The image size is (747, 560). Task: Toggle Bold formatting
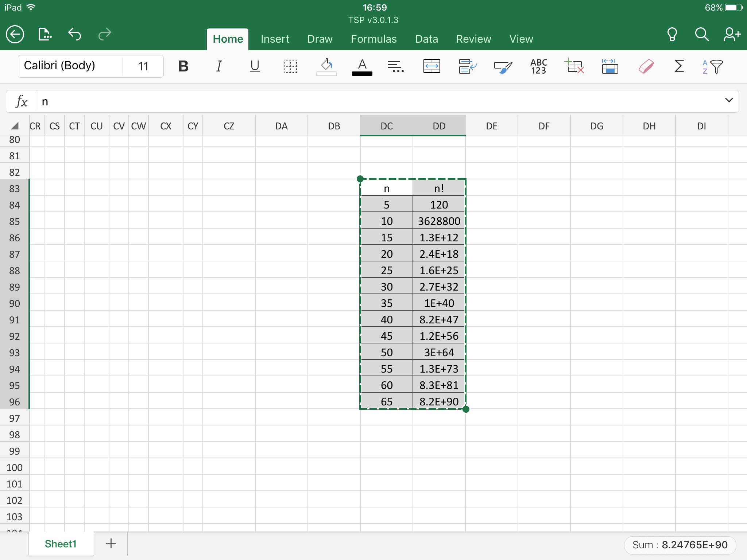tap(183, 66)
